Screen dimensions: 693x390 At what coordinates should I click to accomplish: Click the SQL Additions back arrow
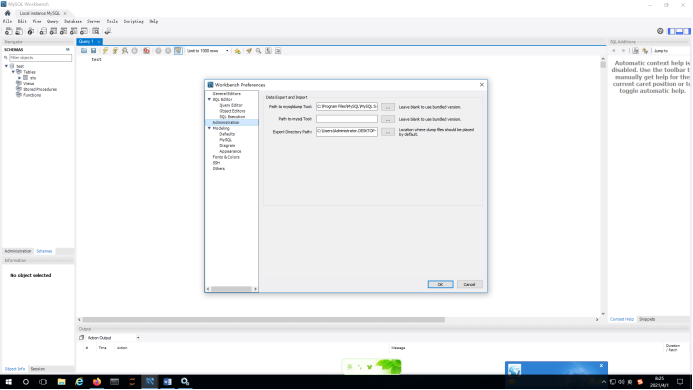click(x=613, y=51)
